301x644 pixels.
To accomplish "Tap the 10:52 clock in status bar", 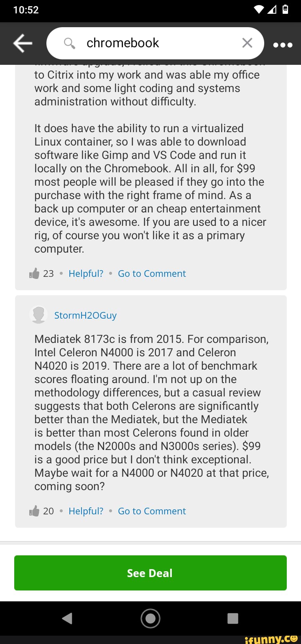I will click(x=26, y=10).
